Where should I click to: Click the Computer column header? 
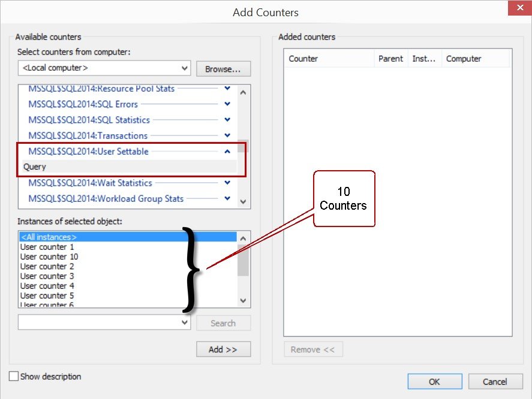pos(476,59)
